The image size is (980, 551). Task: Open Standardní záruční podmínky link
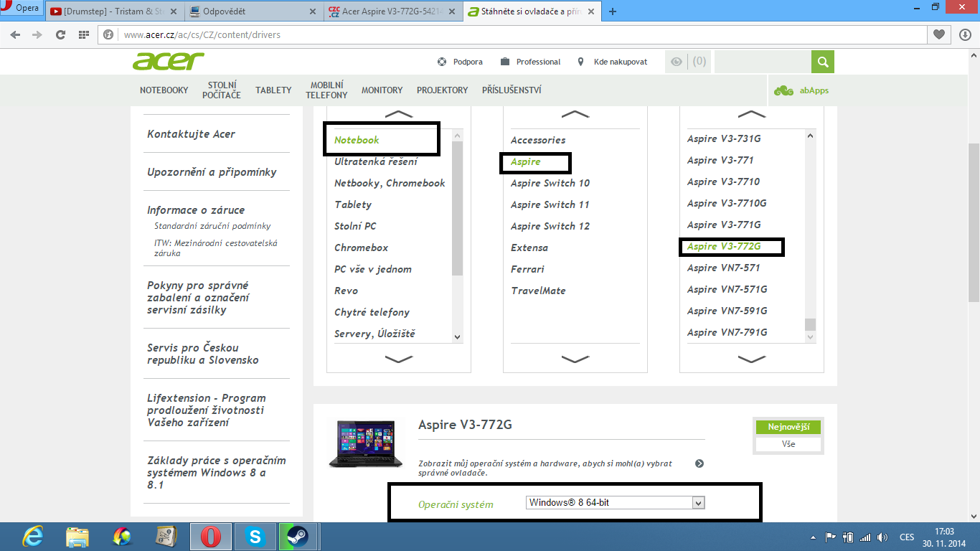click(x=212, y=226)
